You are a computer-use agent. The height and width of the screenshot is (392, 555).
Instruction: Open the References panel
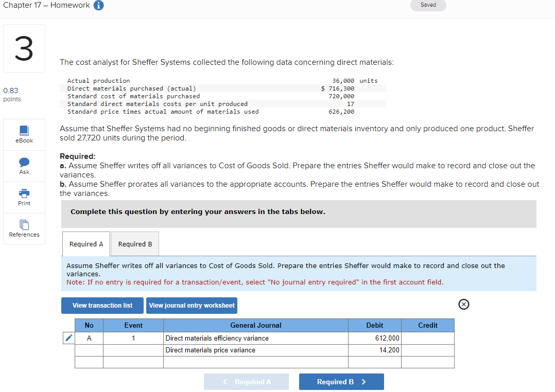tap(24, 228)
